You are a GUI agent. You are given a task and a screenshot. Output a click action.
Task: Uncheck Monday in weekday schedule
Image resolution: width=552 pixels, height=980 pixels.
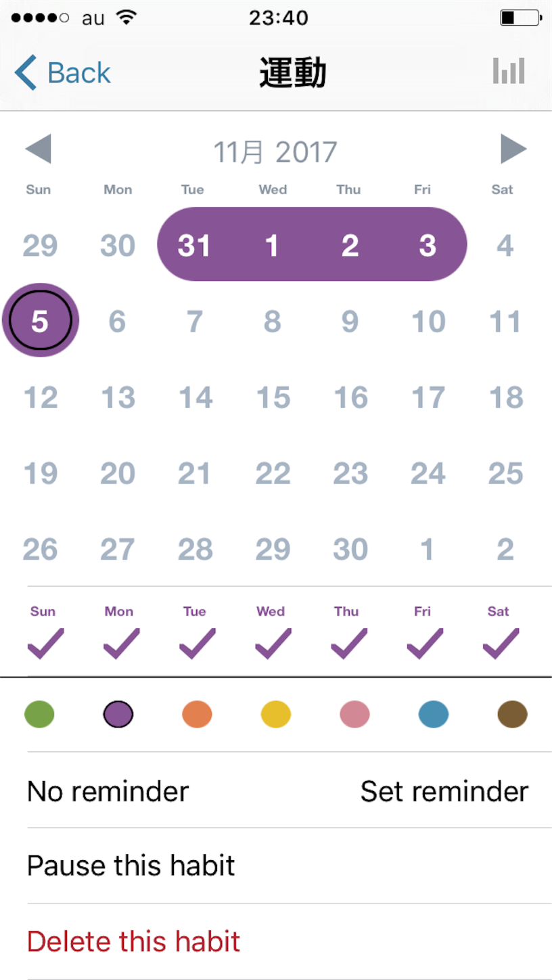(121, 643)
